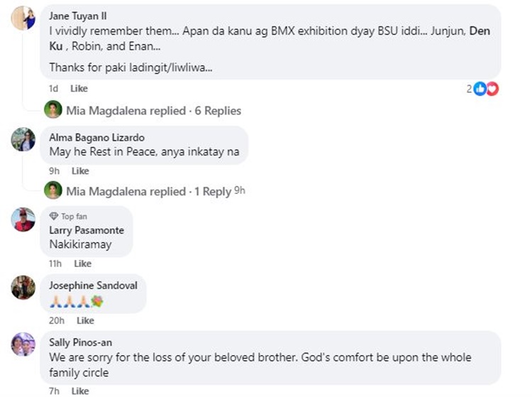
Task: Open Jane Tuyan II's profile picture
Action: pyautogui.click(x=23, y=18)
